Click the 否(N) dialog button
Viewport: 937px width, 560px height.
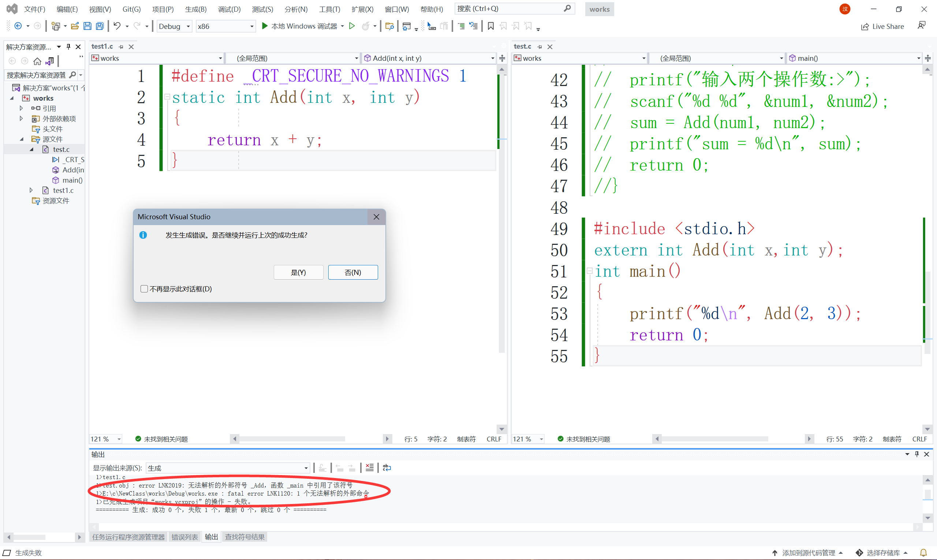pyautogui.click(x=352, y=272)
